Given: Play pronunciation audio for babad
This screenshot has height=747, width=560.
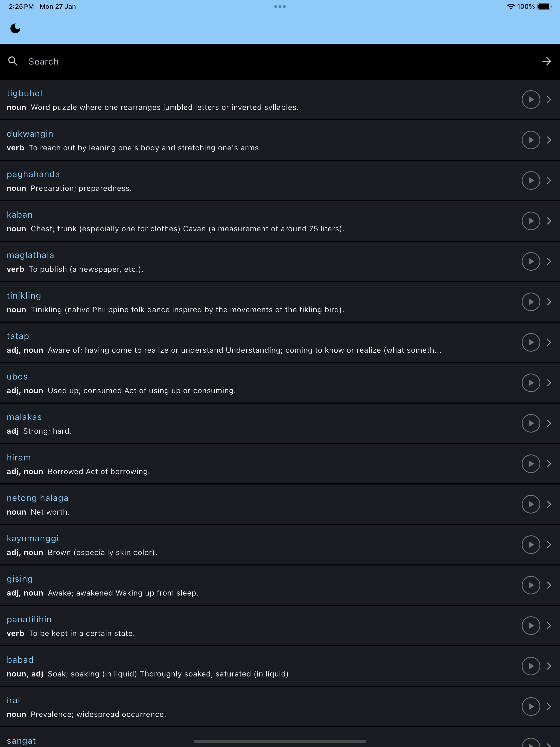Looking at the screenshot, I should 531,666.
